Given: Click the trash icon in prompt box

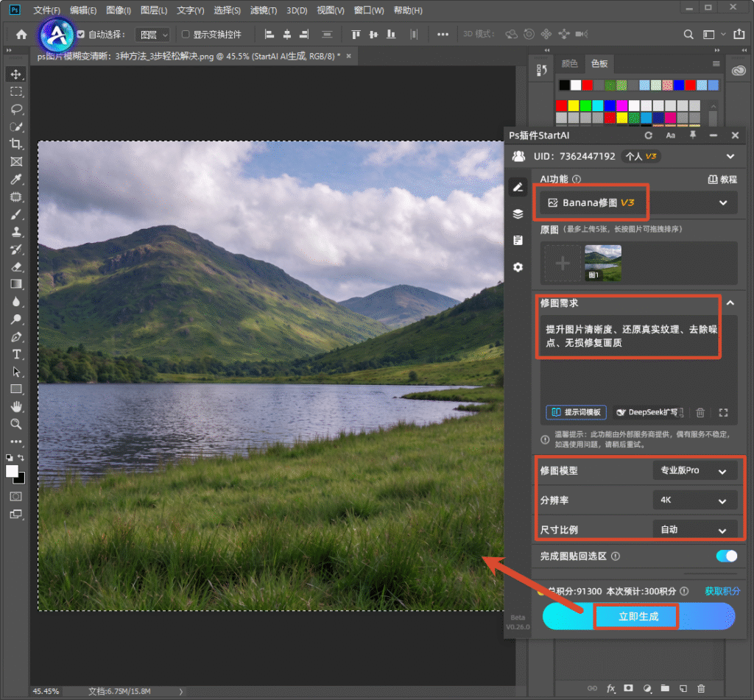Looking at the screenshot, I should coord(700,412).
